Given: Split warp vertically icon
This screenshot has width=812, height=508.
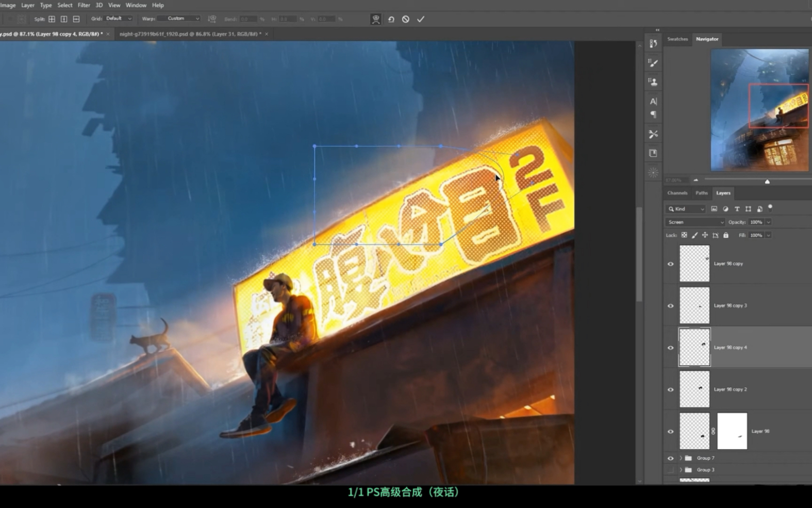Looking at the screenshot, I should 64,19.
